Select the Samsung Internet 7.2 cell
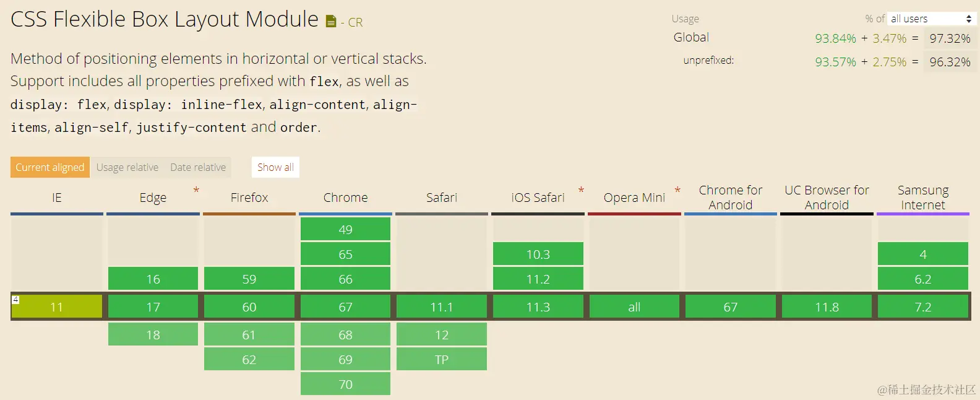Screen dimensions: 980x400 [922, 307]
